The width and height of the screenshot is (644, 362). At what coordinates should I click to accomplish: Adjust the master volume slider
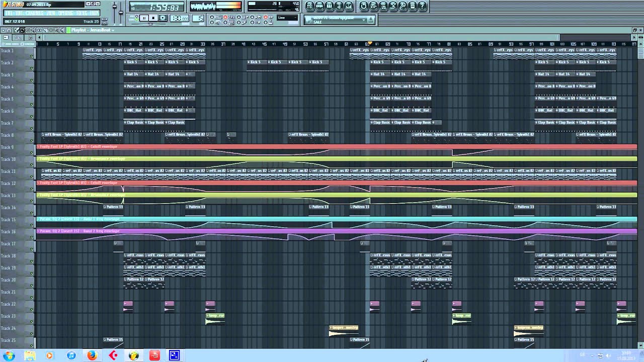(114, 12)
